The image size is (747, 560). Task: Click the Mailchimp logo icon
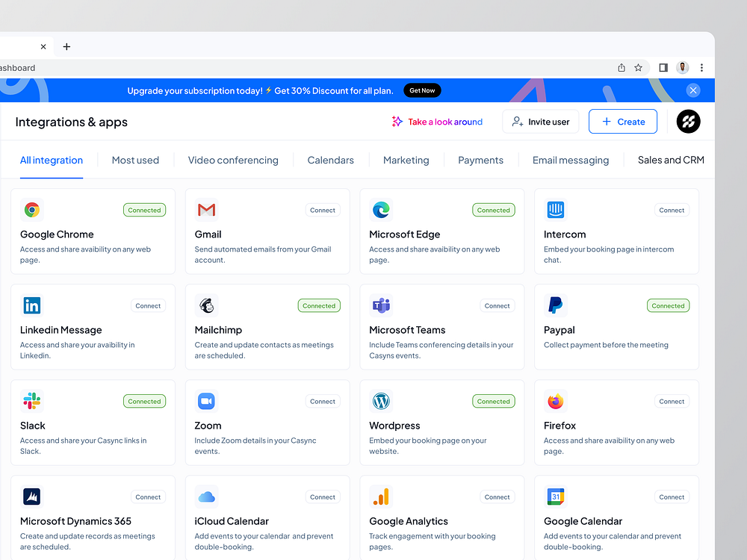(206, 305)
